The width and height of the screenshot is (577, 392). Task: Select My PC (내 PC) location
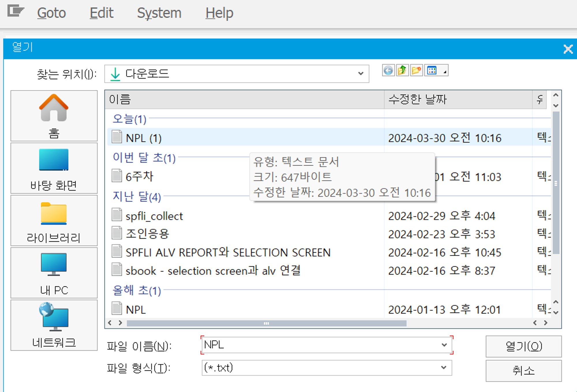(x=54, y=273)
